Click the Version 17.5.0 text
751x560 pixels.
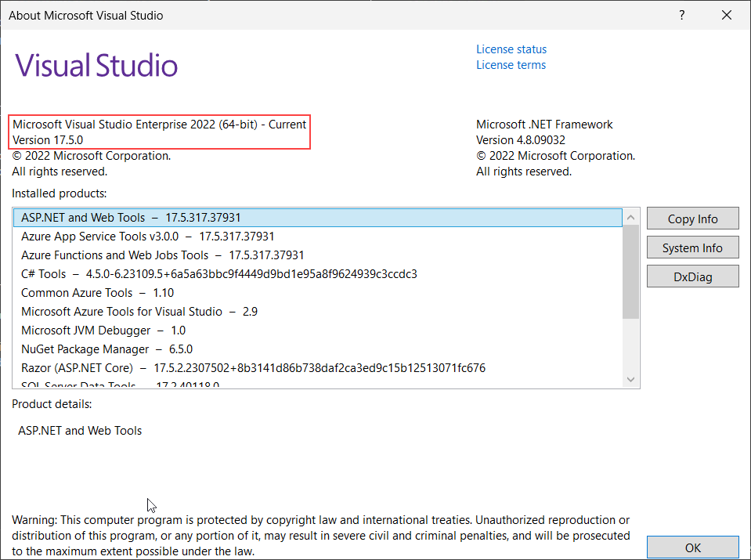(x=48, y=140)
